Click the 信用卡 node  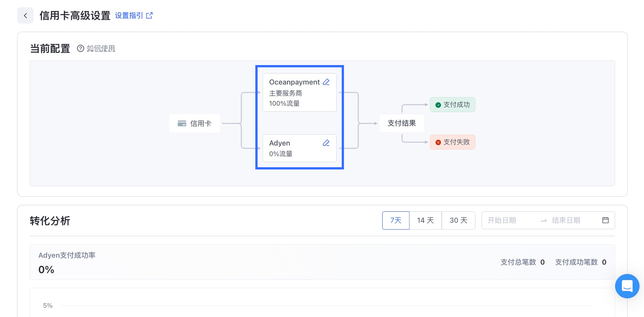pyautogui.click(x=195, y=123)
